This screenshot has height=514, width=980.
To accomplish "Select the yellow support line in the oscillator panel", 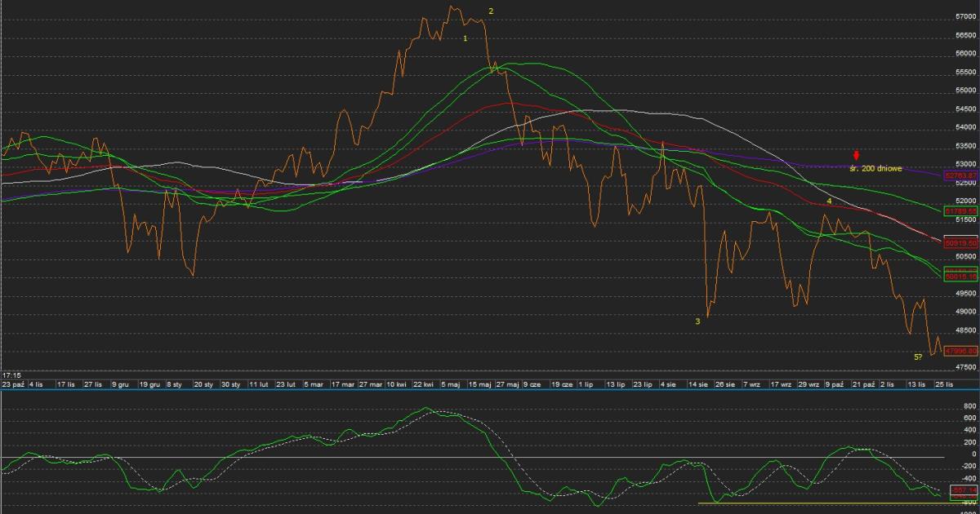I will (x=817, y=503).
